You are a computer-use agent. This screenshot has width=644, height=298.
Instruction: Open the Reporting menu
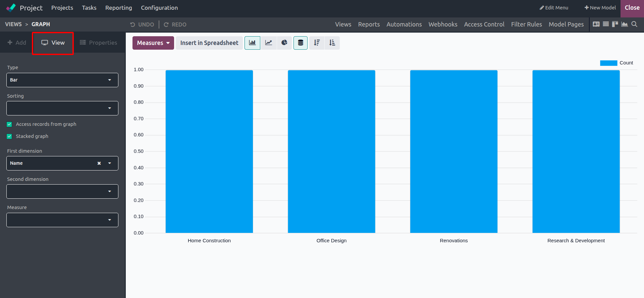118,8
